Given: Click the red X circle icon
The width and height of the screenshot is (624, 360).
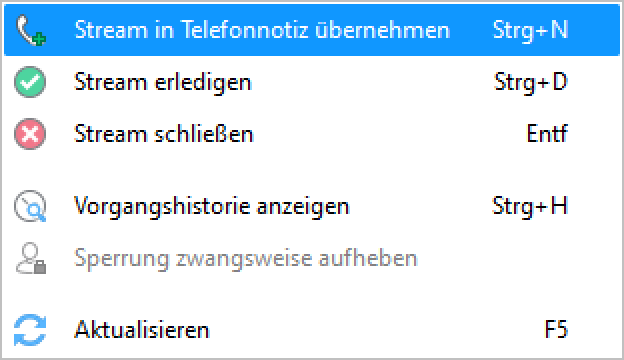Looking at the screenshot, I should pos(30,134).
